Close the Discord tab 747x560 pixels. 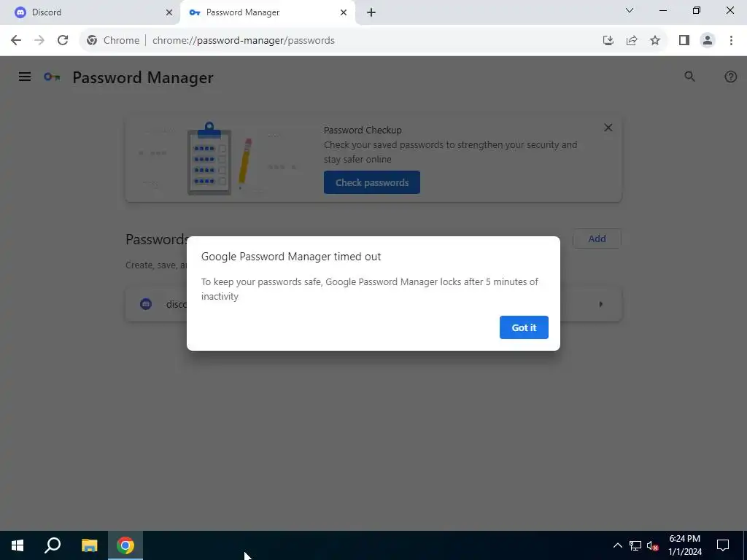point(169,12)
